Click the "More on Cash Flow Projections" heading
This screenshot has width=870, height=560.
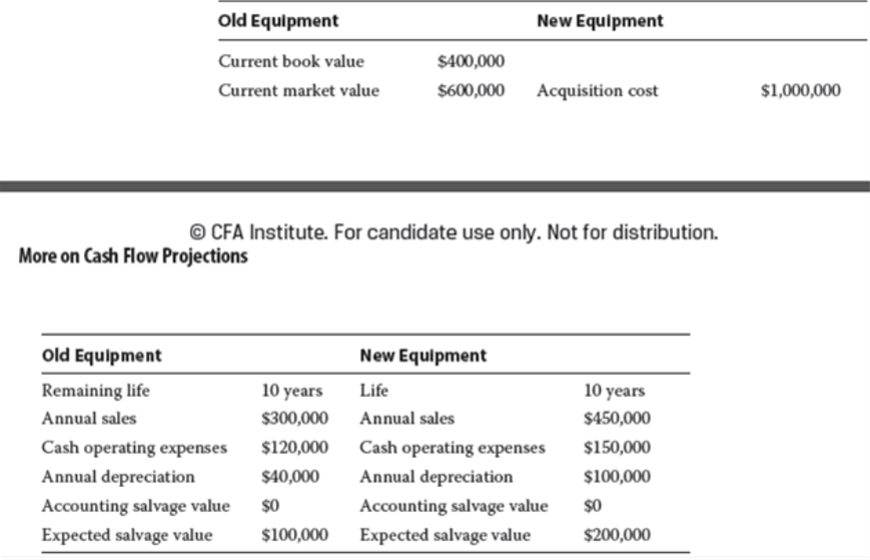(133, 256)
